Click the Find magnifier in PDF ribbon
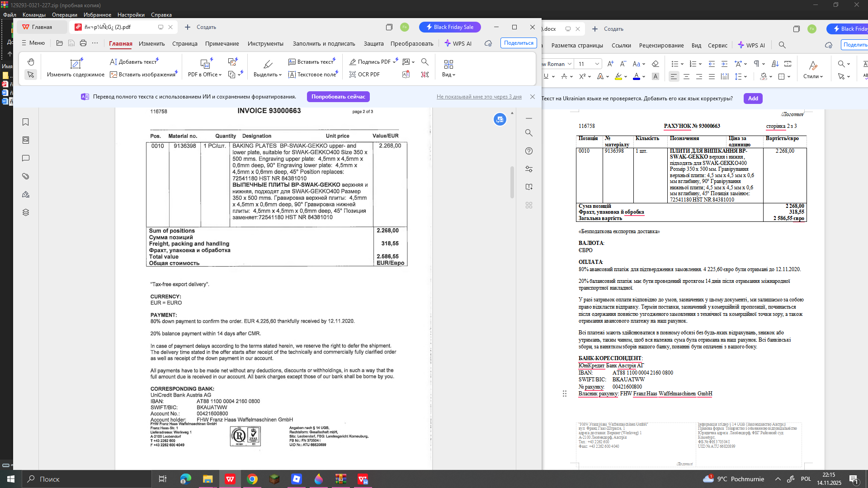This screenshot has width=868, height=488. coord(425,61)
